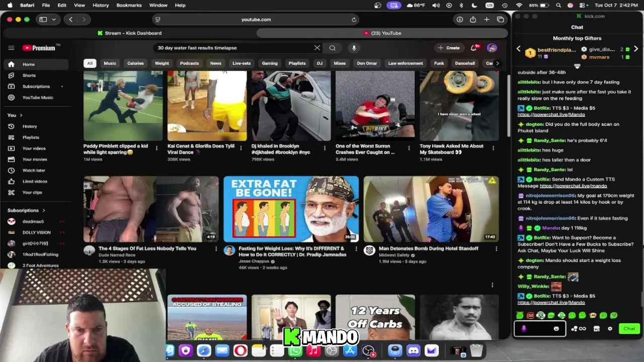Select the Gaming filter chip
The width and height of the screenshot is (644, 362).
coord(270,63)
